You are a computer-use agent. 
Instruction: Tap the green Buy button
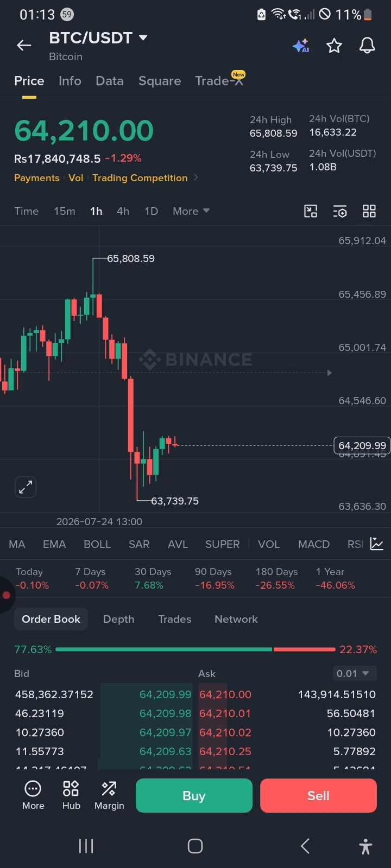[194, 795]
